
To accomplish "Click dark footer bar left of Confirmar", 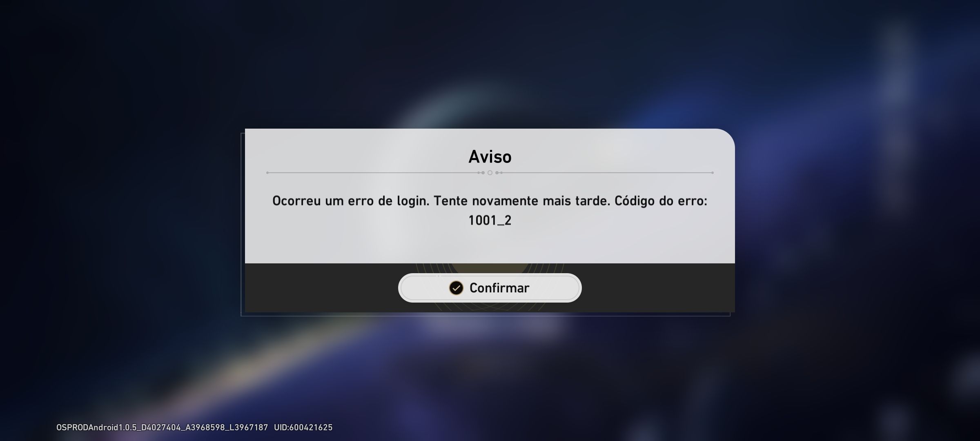I will pyautogui.click(x=321, y=288).
